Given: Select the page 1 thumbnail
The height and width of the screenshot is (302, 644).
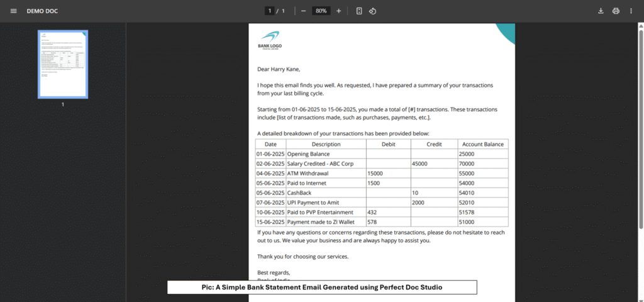Looking at the screenshot, I should [63, 64].
